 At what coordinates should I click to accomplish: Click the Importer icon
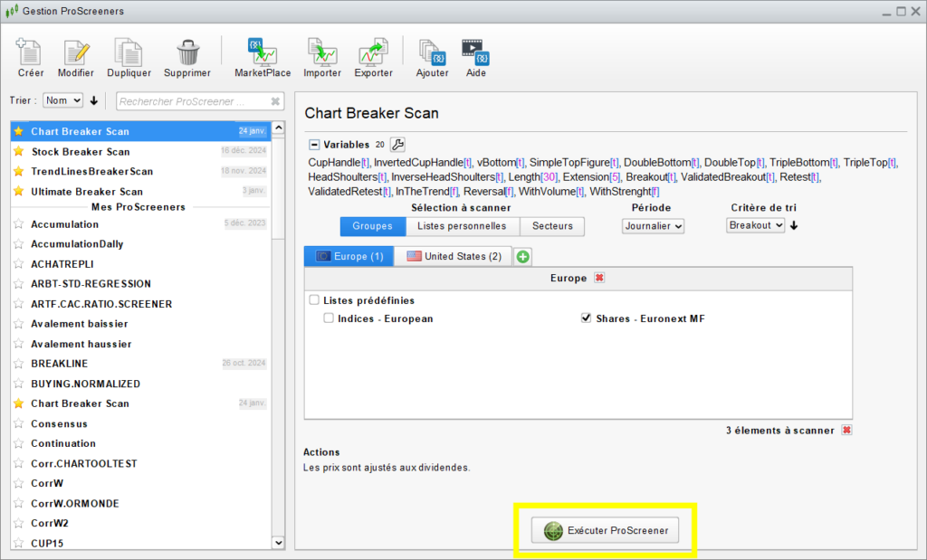[321, 52]
